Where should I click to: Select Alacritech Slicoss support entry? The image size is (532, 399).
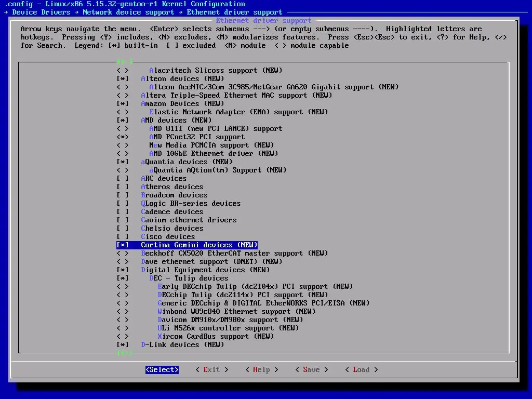[216, 70]
